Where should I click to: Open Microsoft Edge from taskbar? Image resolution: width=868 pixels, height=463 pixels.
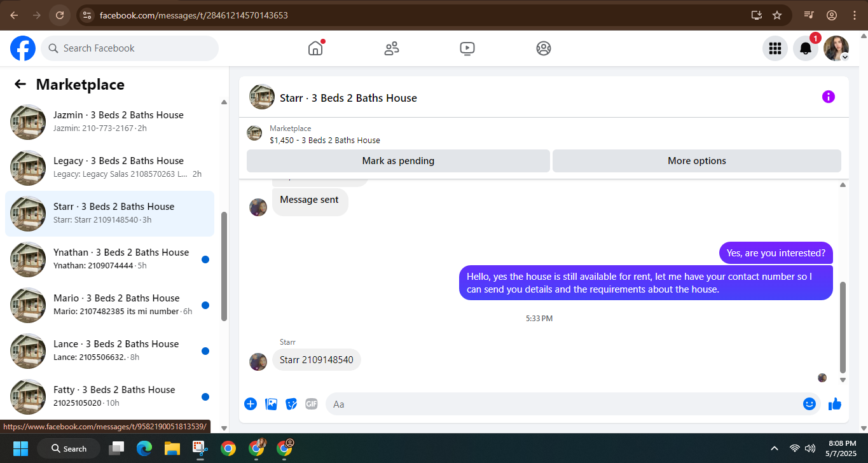(144, 448)
